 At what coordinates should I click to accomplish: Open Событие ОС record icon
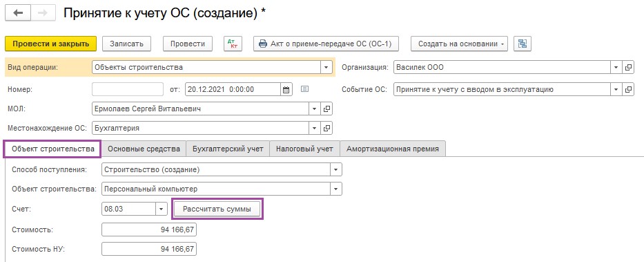[x=628, y=89]
